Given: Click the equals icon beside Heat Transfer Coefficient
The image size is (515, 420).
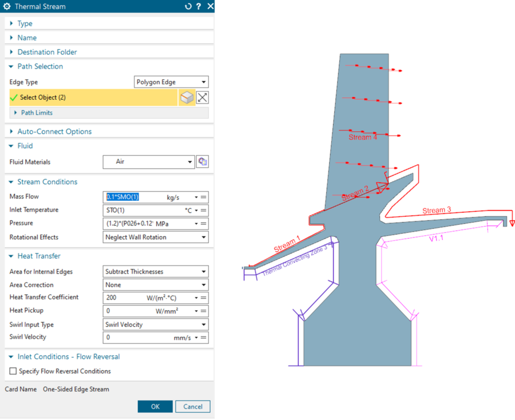Looking at the screenshot, I should (203, 298).
